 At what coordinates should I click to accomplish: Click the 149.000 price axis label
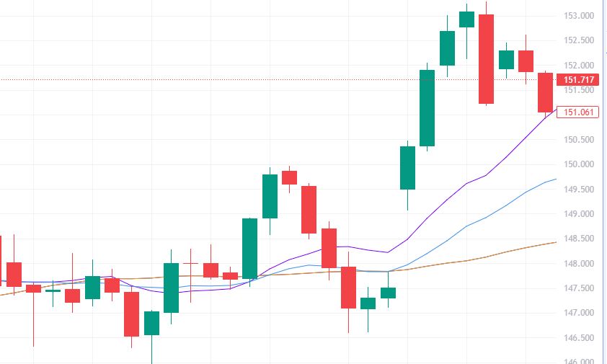tap(579, 214)
